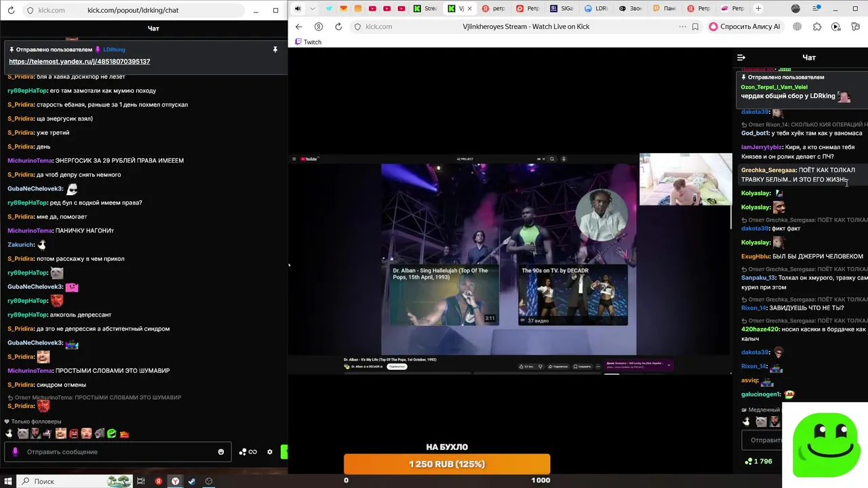Collapse the right stream chat panel
Screen dimensions: 868x488
pos(741,58)
